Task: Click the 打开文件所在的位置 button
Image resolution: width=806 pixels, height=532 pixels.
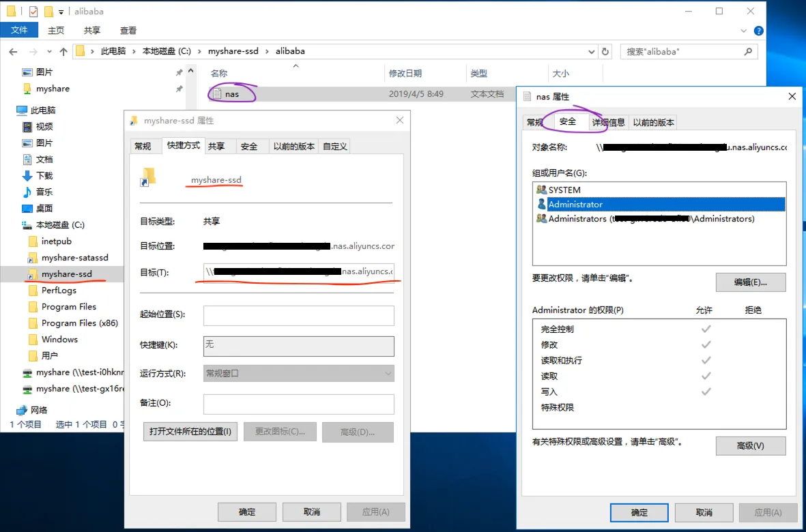Action: point(190,432)
